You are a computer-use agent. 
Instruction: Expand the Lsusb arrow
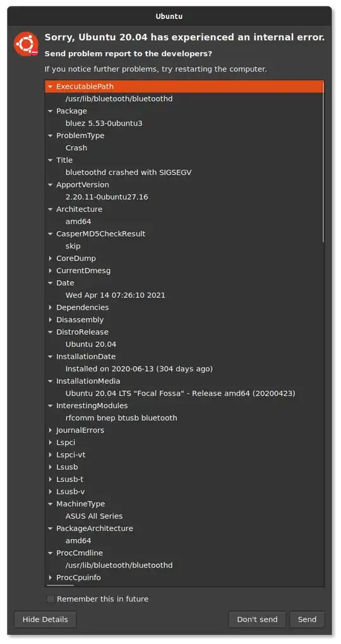(x=50, y=467)
